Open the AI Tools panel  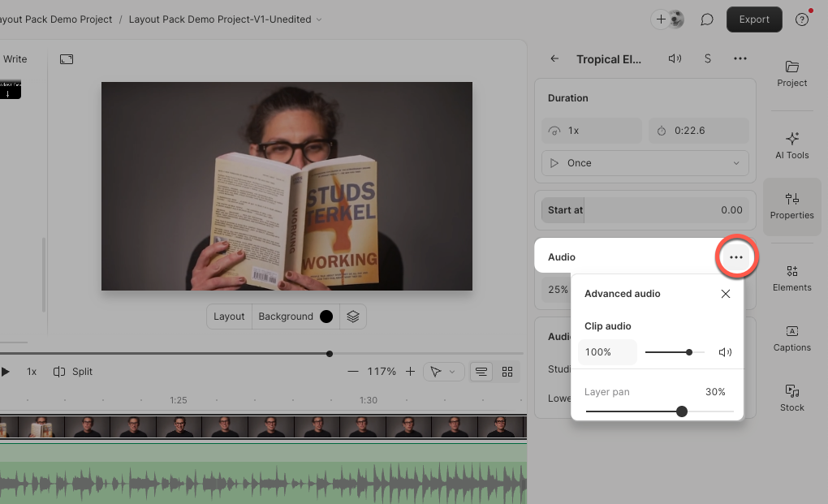point(791,146)
